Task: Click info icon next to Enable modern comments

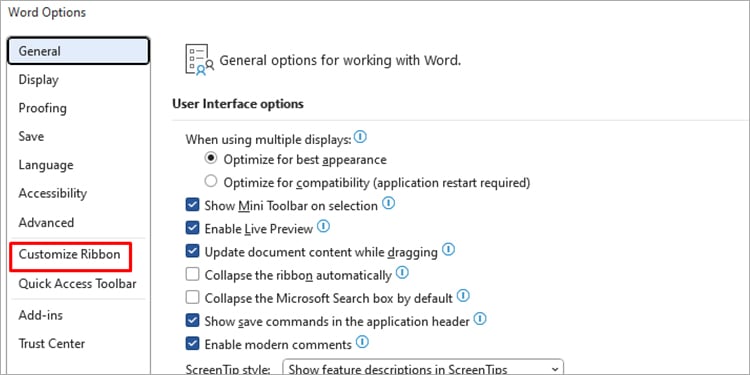Action: pyautogui.click(x=363, y=342)
